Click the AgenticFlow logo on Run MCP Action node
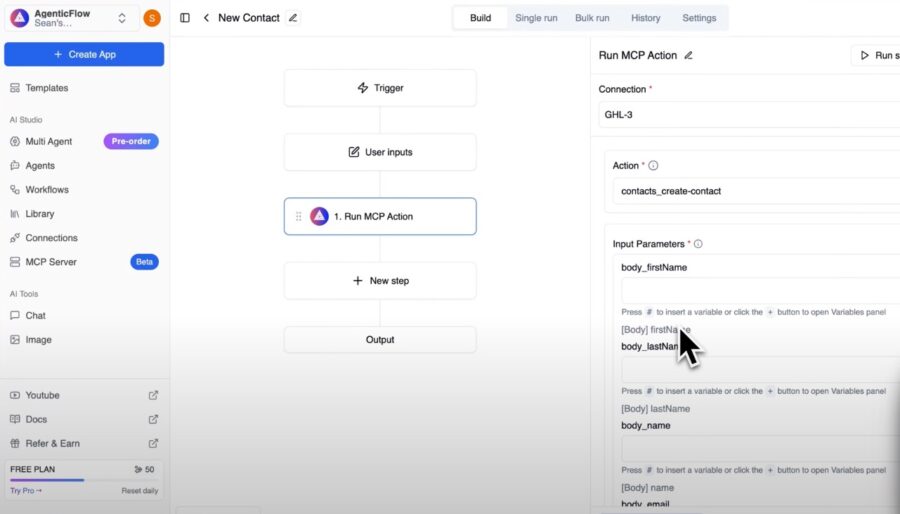The height and width of the screenshot is (514, 900). coord(319,216)
